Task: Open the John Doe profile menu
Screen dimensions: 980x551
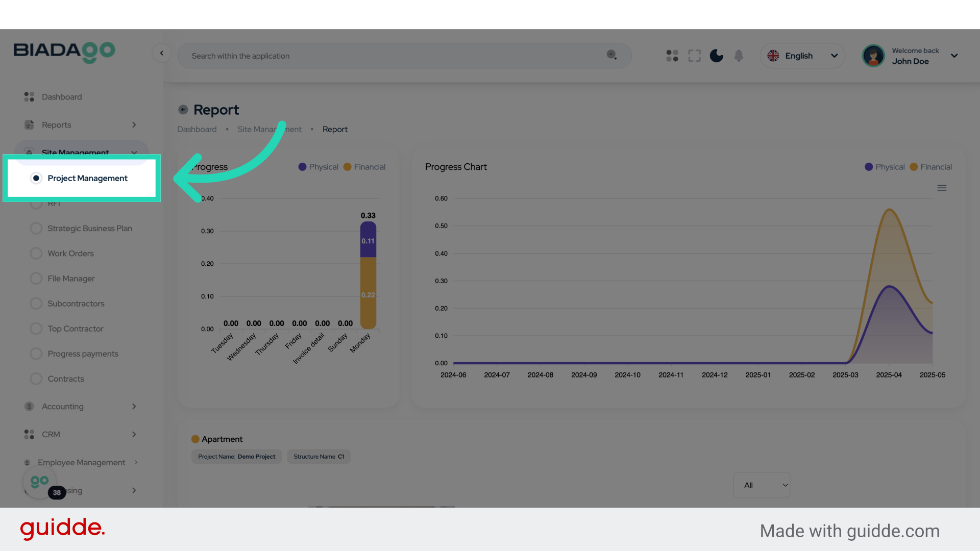Action: point(911,56)
